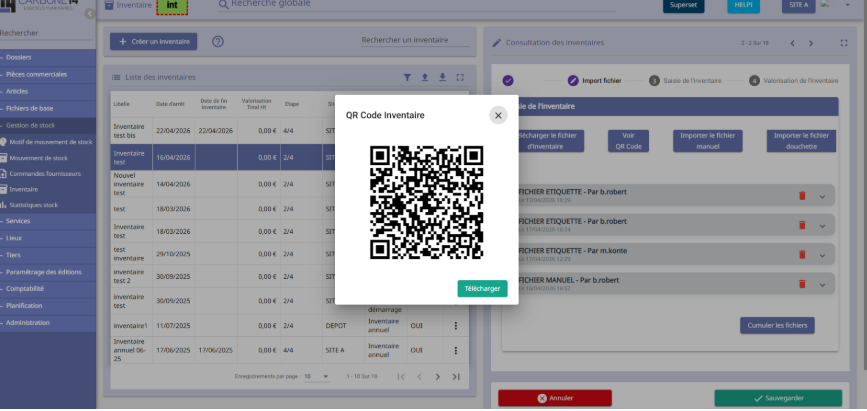Expand the FICHIER ETIQUETTE by m.konte entry
The height and width of the screenshot is (411, 867).
[x=822, y=255]
